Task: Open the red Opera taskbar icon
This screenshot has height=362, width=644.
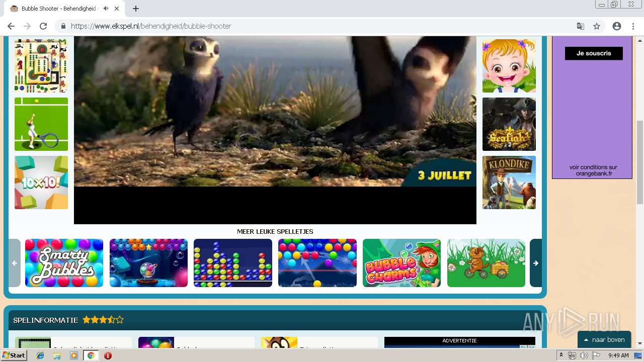Action: click(x=108, y=355)
